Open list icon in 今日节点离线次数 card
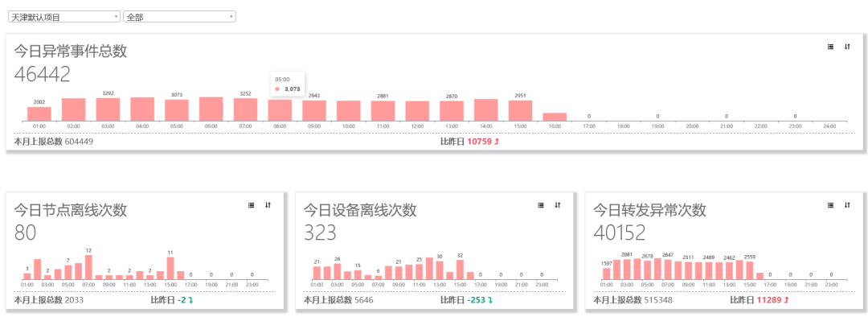868x321 pixels. (252, 205)
